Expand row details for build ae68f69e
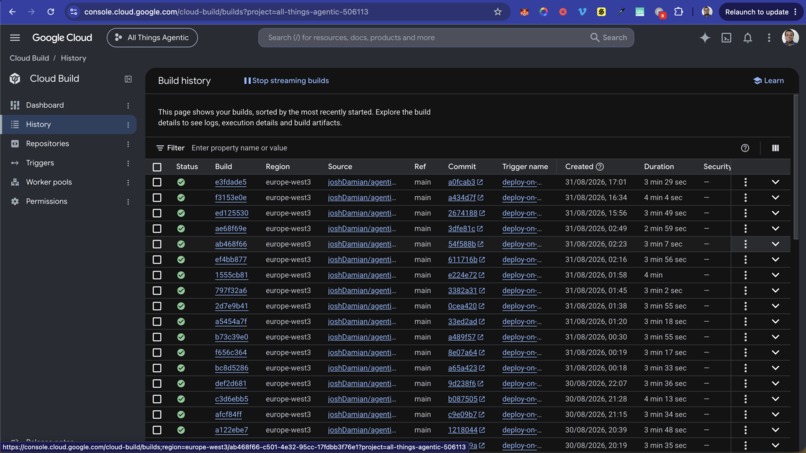 point(775,228)
